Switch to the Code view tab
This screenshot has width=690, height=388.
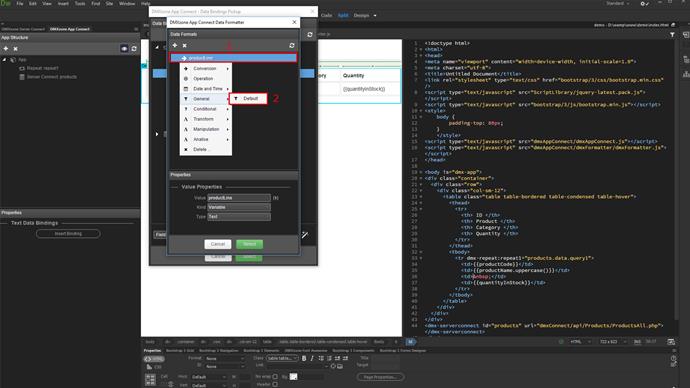click(x=327, y=15)
